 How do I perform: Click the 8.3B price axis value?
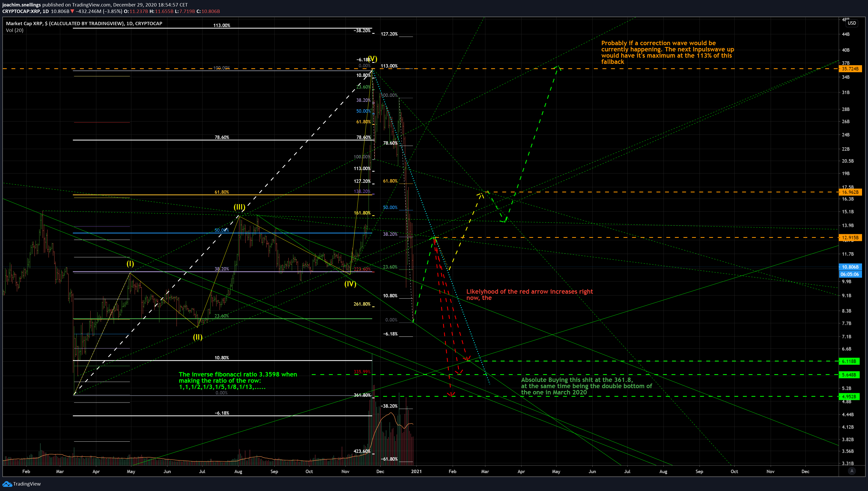click(846, 311)
